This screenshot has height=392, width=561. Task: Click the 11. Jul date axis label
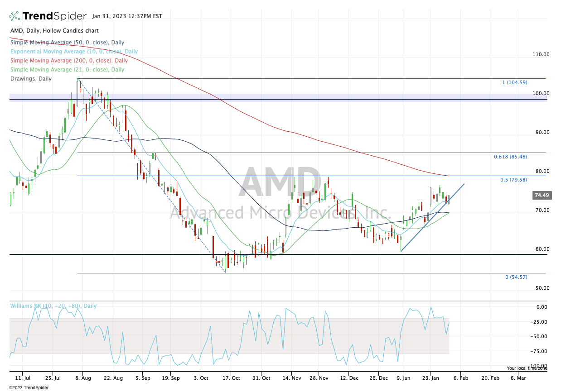[x=23, y=378]
